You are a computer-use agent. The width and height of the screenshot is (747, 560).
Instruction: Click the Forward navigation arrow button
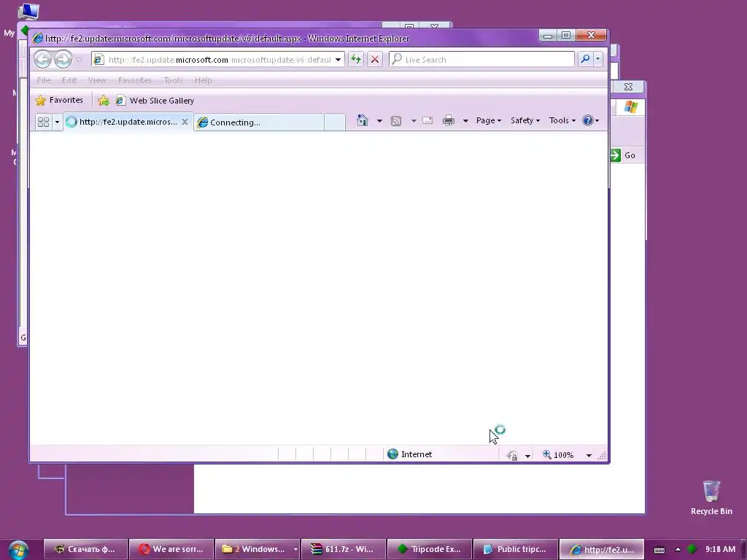pyautogui.click(x=63, y=60)
